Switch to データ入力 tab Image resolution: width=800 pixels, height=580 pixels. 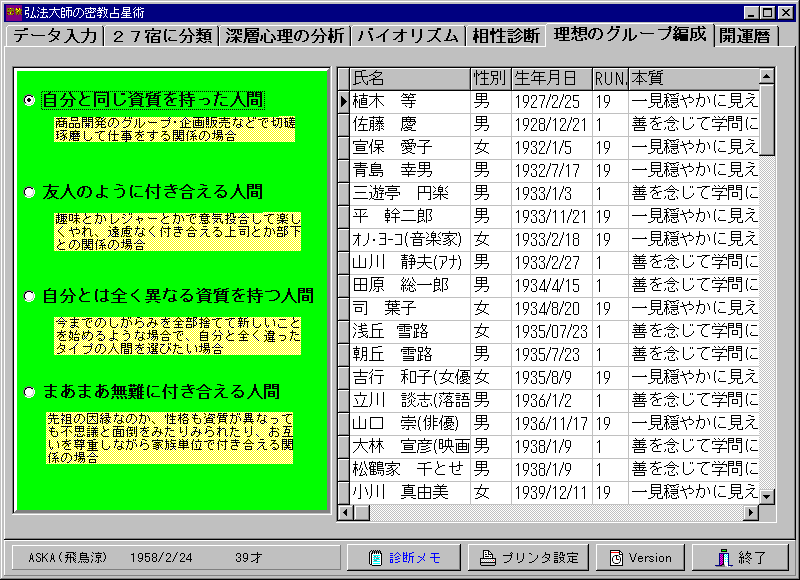[55, 36]
